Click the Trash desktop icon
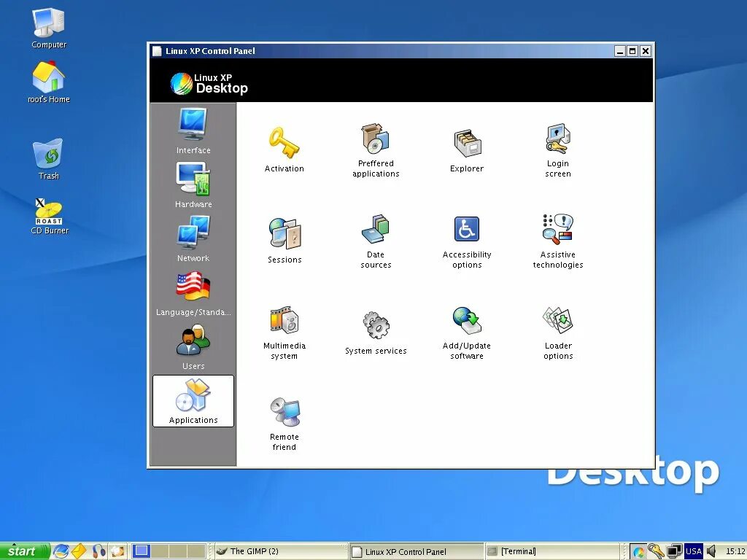 point(49,159)
